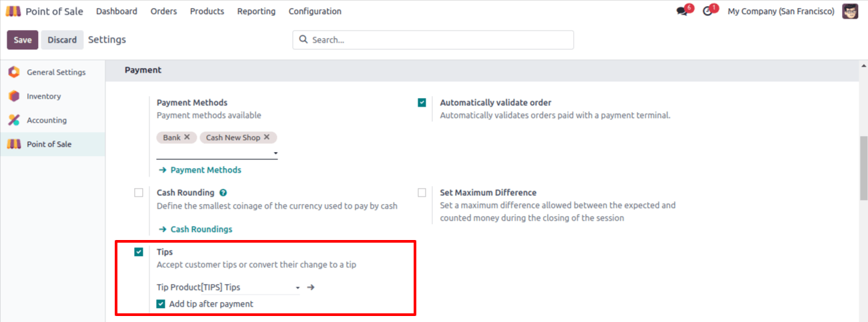Open the company switcher My Company
868x322 pixels.
[x=781, y=11]
